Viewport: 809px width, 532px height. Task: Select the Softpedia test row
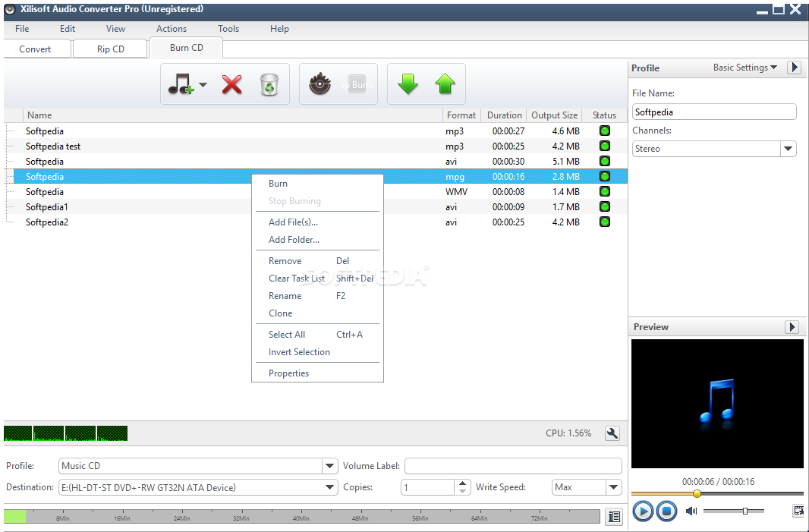coord(316,146)
